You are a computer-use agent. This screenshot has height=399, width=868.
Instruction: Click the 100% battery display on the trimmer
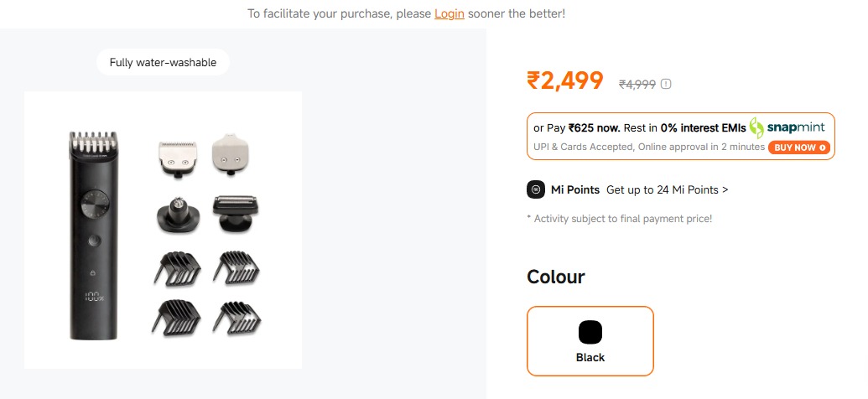(x=93, y=297)
